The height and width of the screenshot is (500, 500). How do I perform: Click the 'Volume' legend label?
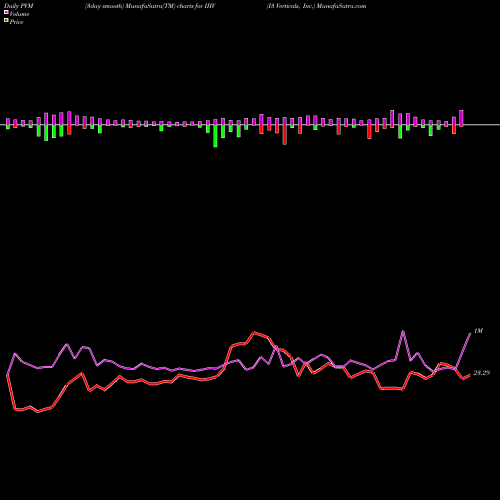(x=19, y=14)
